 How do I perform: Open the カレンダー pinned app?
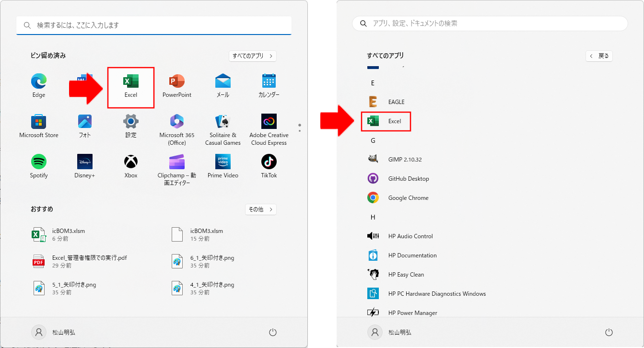(x=269, y=86)
